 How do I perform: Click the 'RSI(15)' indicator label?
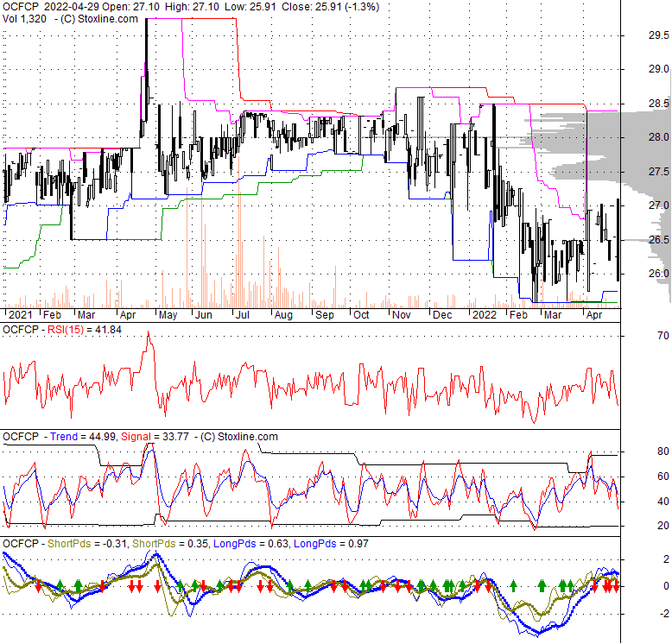pyautogui.click(x=66, y=330)
